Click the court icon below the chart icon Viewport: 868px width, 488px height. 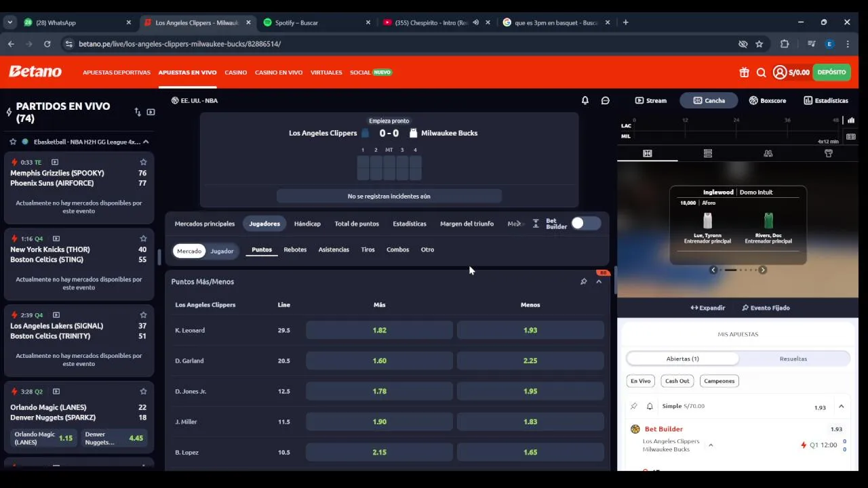[x=851, y=136]
